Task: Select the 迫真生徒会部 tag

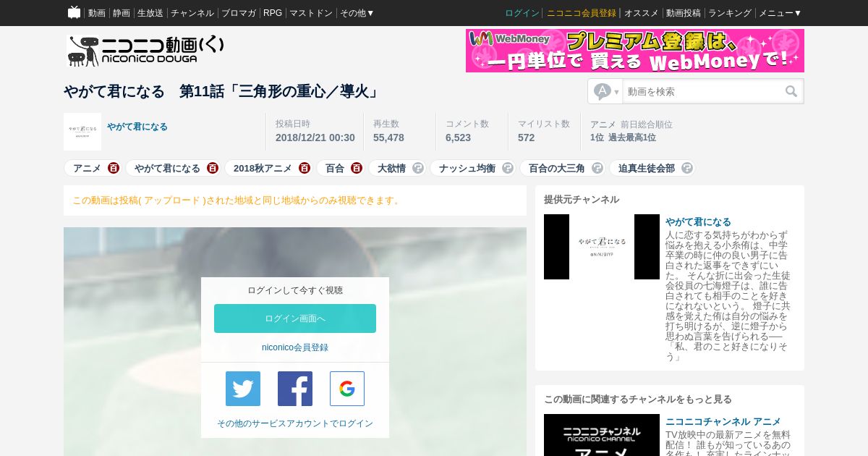Action: tap(647, 168)
